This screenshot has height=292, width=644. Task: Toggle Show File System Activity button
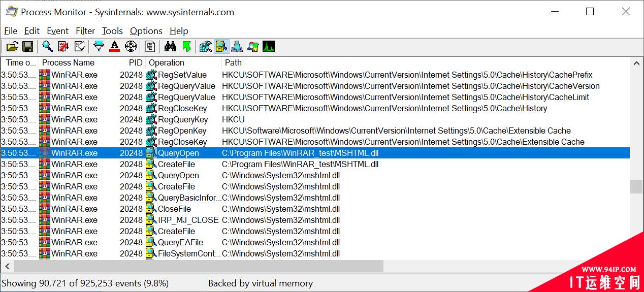221,47
